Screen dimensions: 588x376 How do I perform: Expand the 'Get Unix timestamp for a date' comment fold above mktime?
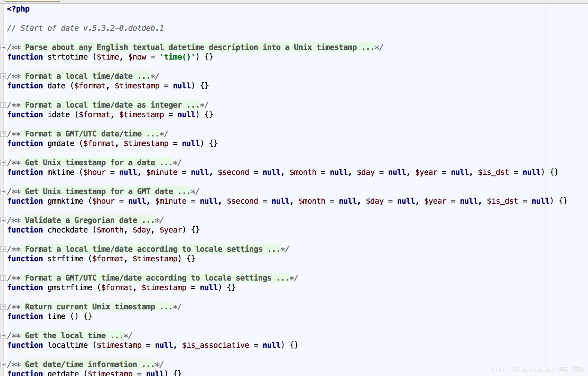click(x=3, y=163)
